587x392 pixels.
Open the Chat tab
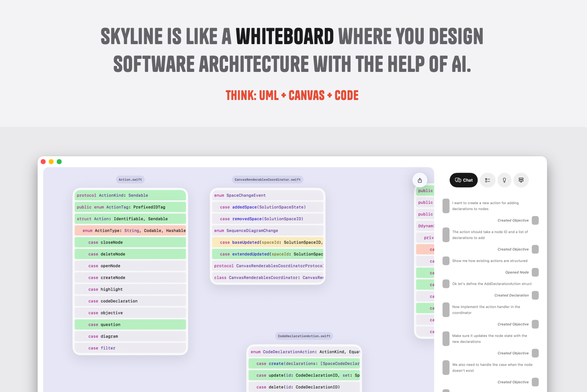464,180
